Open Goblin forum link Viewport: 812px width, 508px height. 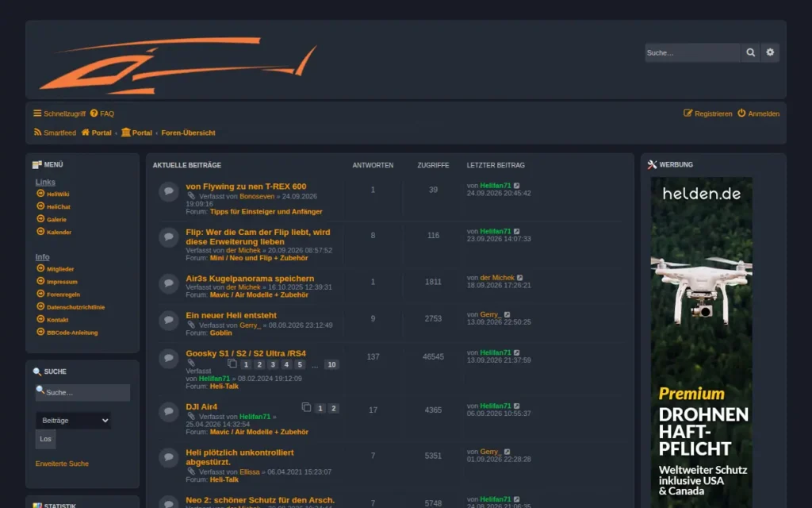220,333
